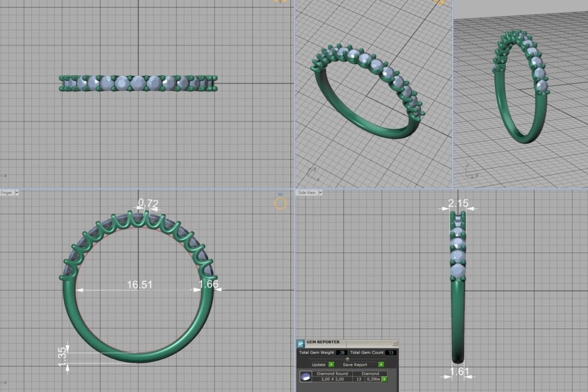Viewport: 588px width, 392px height.
Task: Click the Gem Reporter panel icon
Action: click(x=301, y=343)
